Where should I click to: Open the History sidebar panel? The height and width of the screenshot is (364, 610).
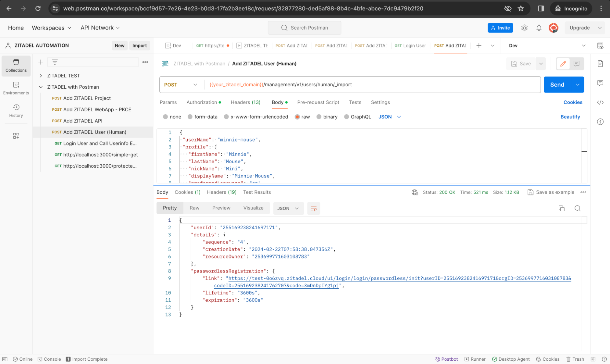[16, 110]
